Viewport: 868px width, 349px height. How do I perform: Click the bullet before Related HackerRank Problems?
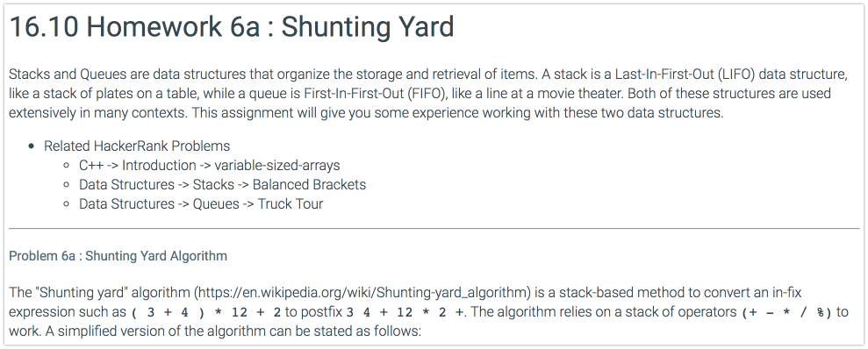pyautogui.click(x=32, y=146)
